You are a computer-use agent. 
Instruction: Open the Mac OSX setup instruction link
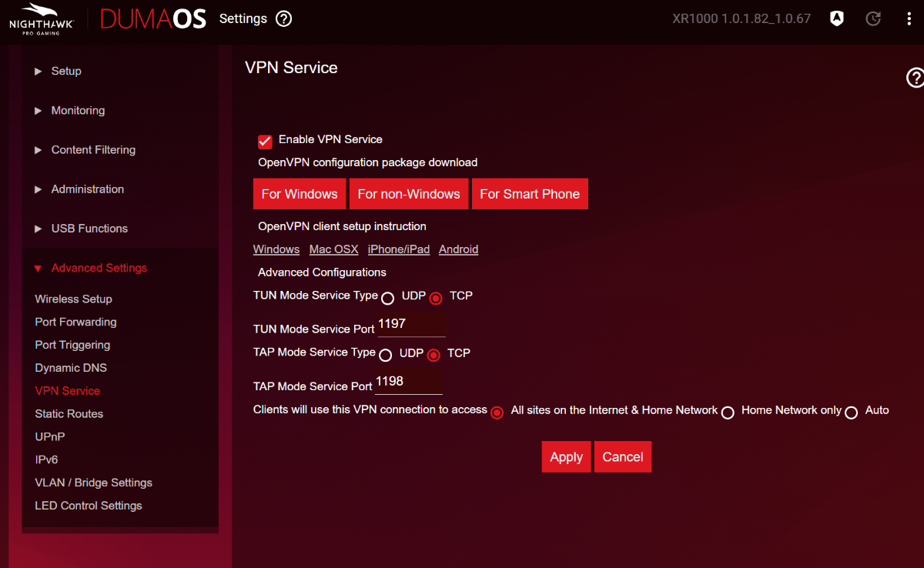pyautogui.click(x=333, y=249)
